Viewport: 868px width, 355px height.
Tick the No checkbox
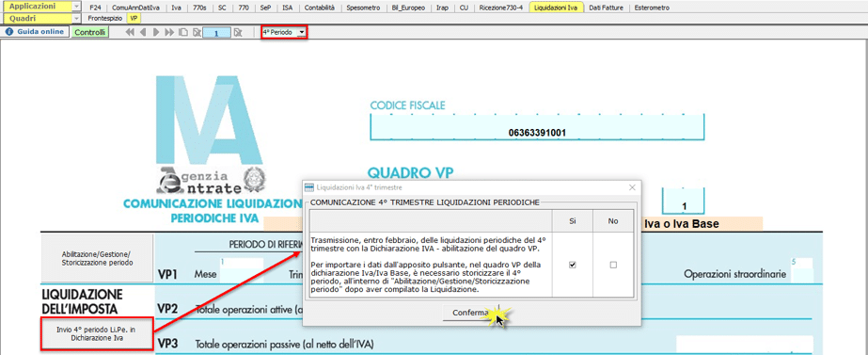click(x=613, y=266)
